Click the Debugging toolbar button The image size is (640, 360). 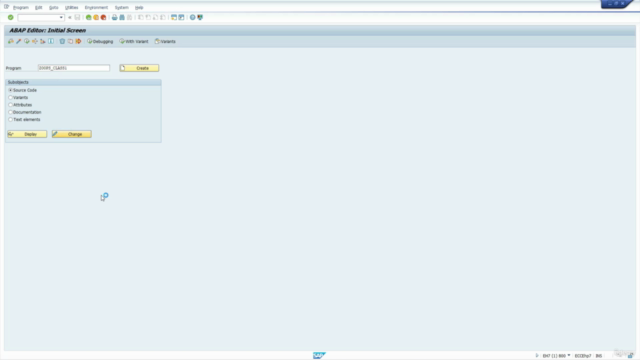[x=100, y=41]
